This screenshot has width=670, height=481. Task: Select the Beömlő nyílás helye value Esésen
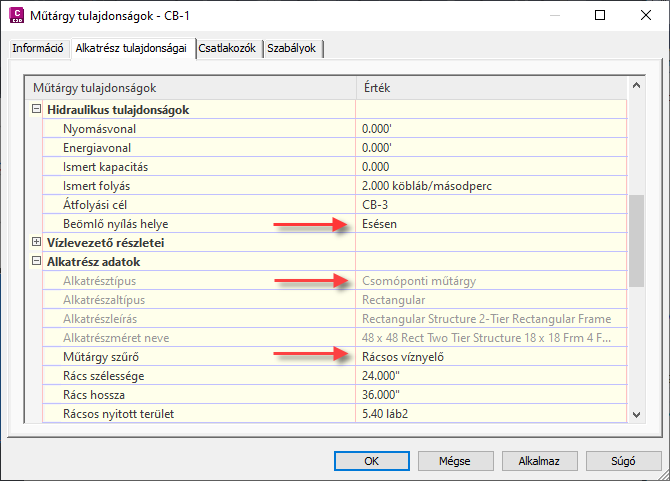pyautogui.click(x=490, y=224)
